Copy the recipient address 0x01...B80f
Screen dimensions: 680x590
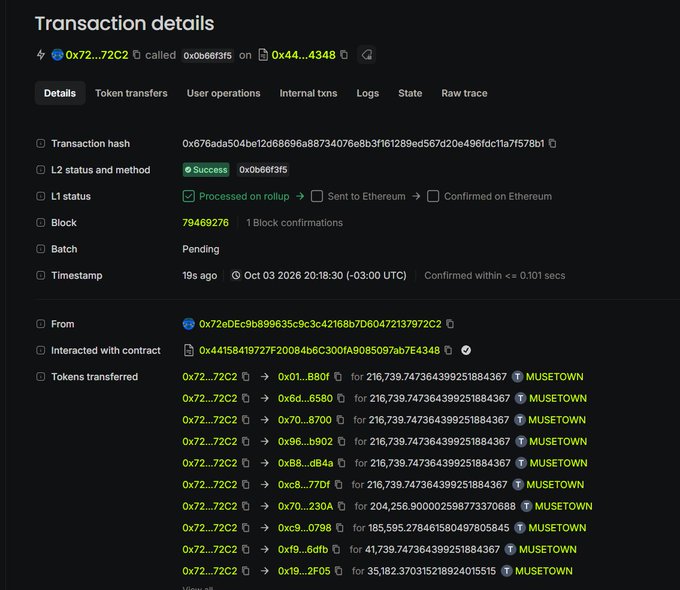click(338, 377)
